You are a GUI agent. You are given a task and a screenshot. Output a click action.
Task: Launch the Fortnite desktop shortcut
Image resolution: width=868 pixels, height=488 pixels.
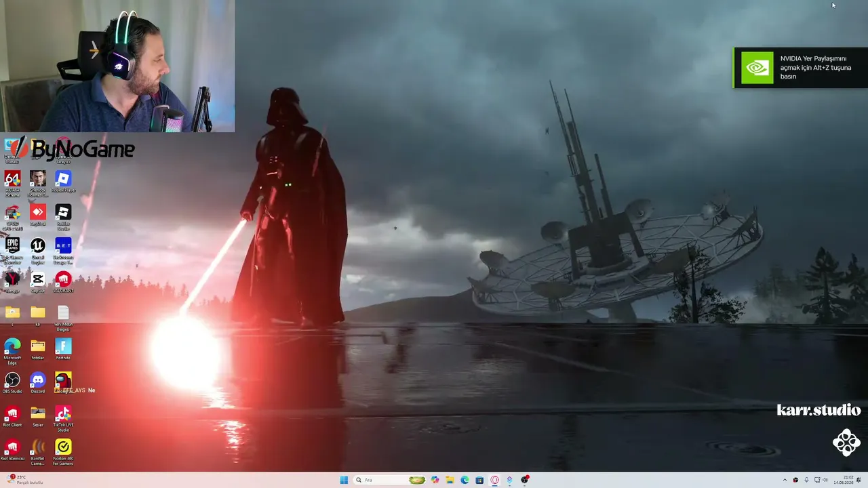[x=63, y=349]
